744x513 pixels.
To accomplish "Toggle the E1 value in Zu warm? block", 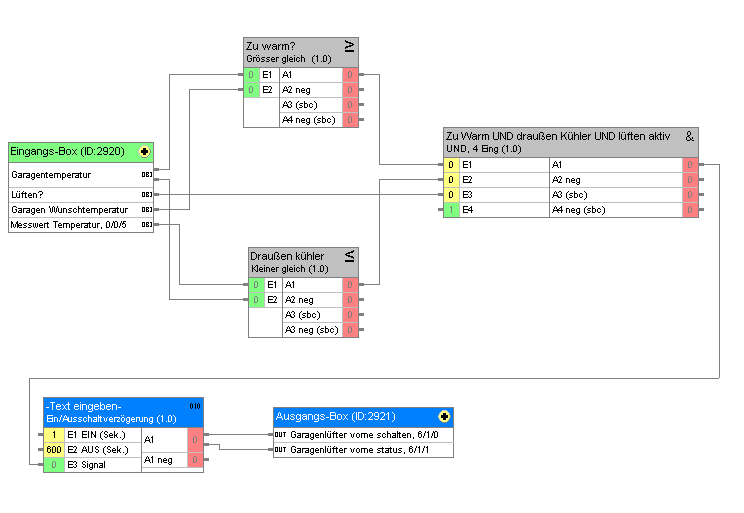I will point(252,75).
